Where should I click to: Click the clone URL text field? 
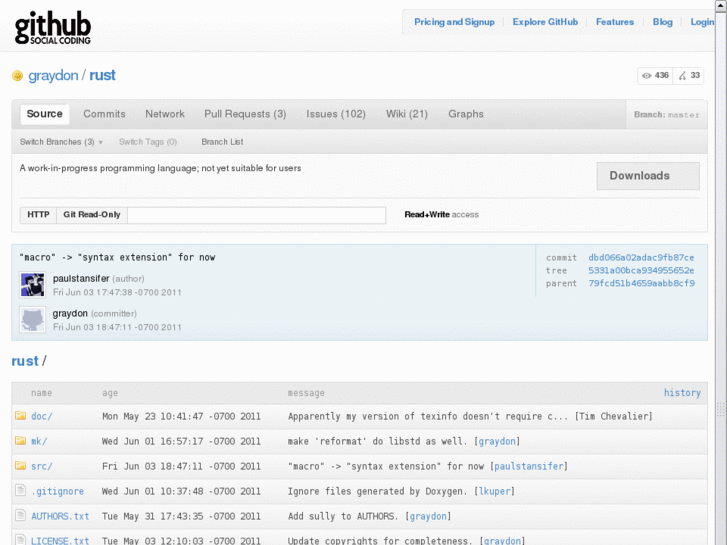pyautogui.click(x=256, y=215)
